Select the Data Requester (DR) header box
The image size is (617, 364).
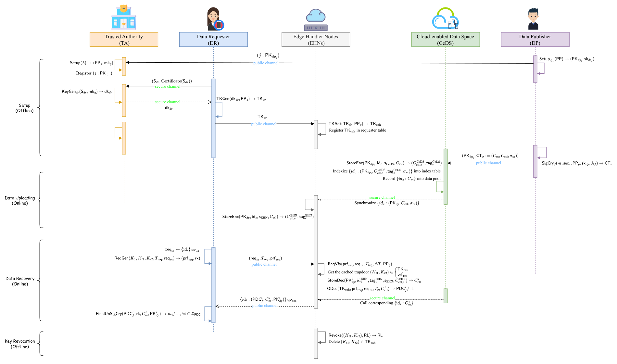[x=213, y=40]
